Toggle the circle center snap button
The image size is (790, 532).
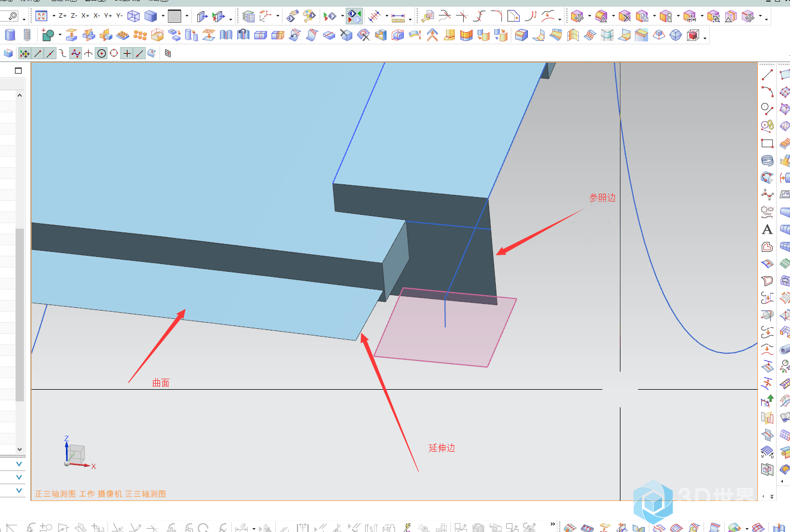pyautogui.click(x=101, y=54)
